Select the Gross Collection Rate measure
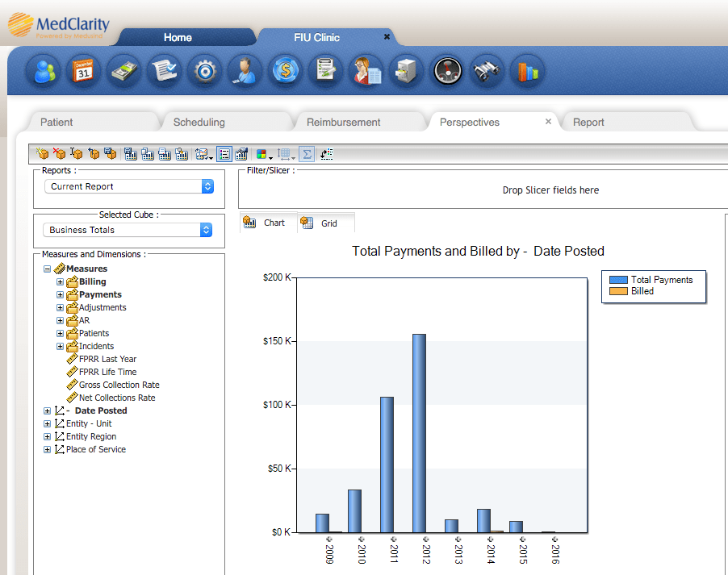Image resolution: width=728 pixels, height=575 pixels. coord(119,385)
